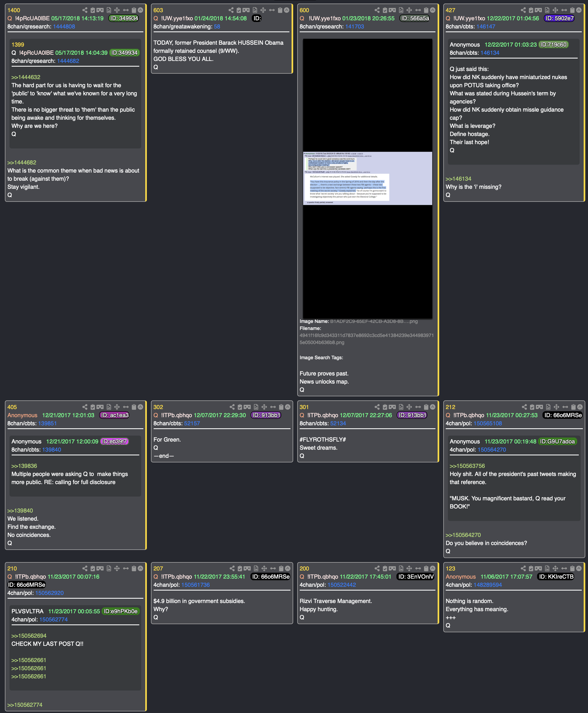Click the blue ID: 5902e7 badge

559,18
